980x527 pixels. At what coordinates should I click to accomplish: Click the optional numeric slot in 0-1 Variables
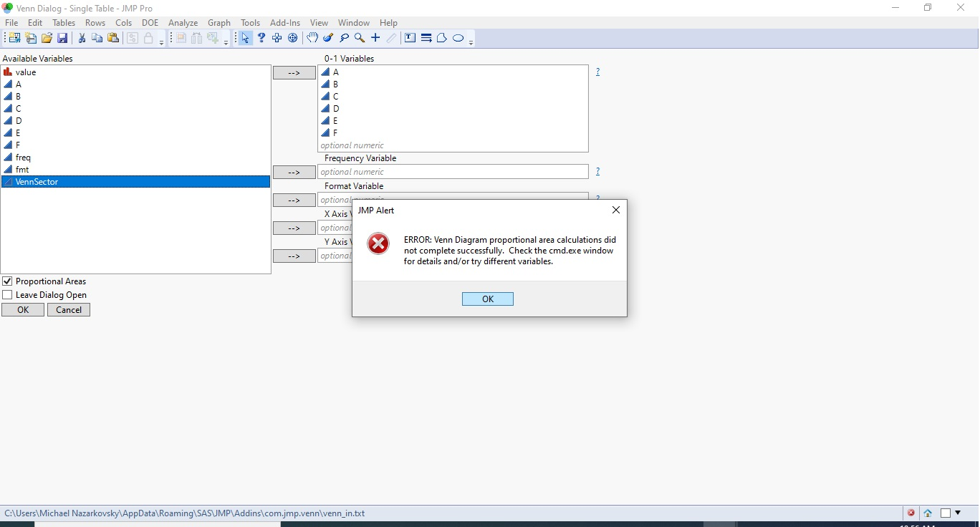pyautogui.click(x=453, y=145)
